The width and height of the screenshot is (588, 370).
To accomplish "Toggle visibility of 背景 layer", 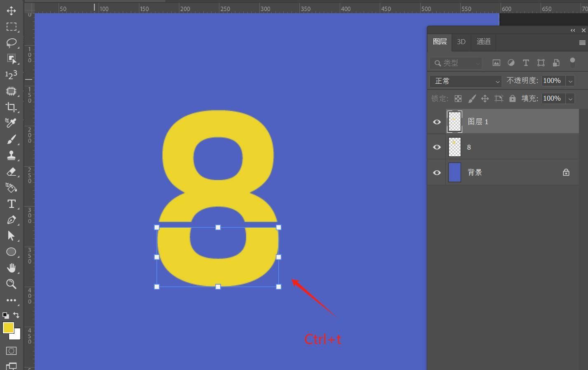I will coord(437,172).
